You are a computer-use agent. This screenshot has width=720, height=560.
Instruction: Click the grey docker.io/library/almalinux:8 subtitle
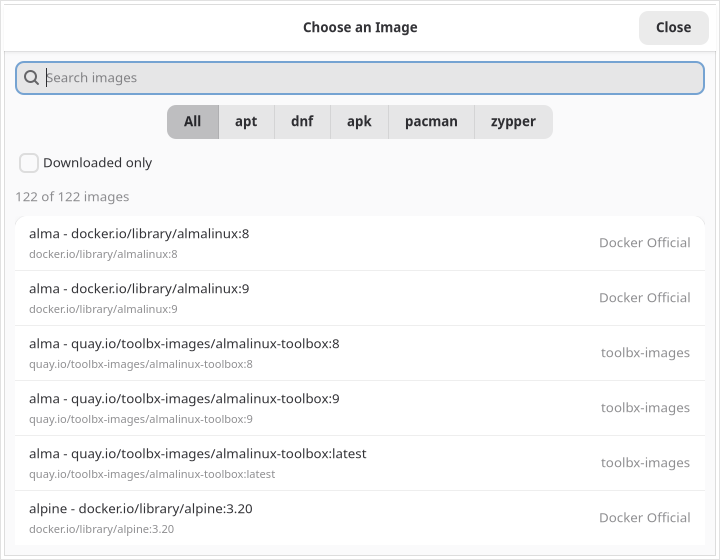pyautogui.click(x=103, y=254)
